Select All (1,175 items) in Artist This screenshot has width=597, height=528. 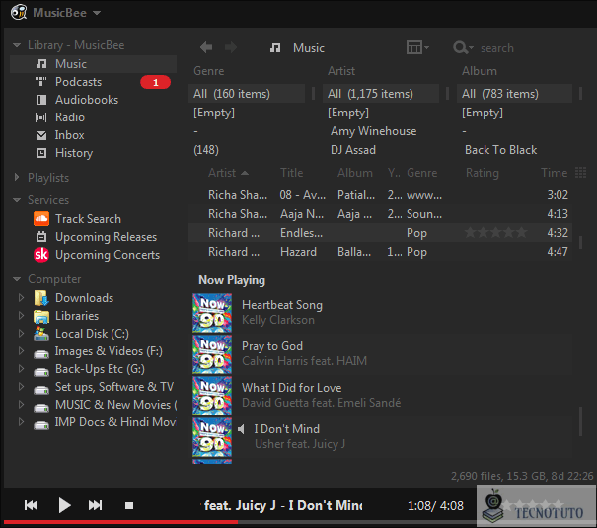point(381,94)
